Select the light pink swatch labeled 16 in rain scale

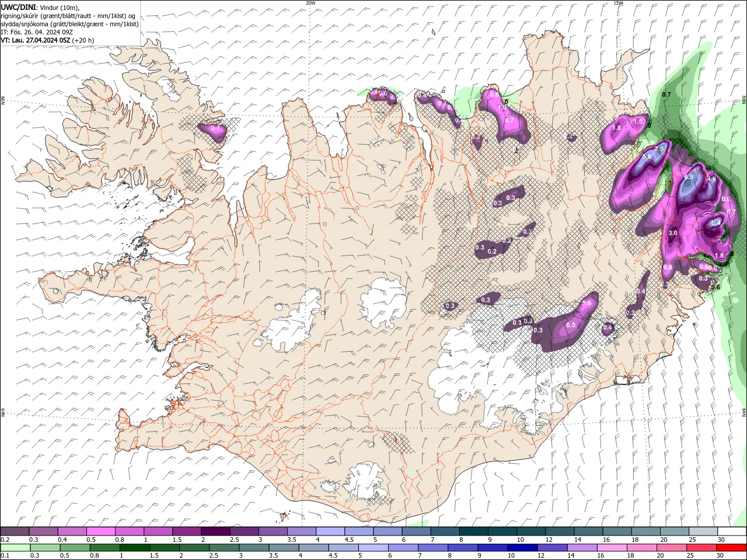point(612,548)
